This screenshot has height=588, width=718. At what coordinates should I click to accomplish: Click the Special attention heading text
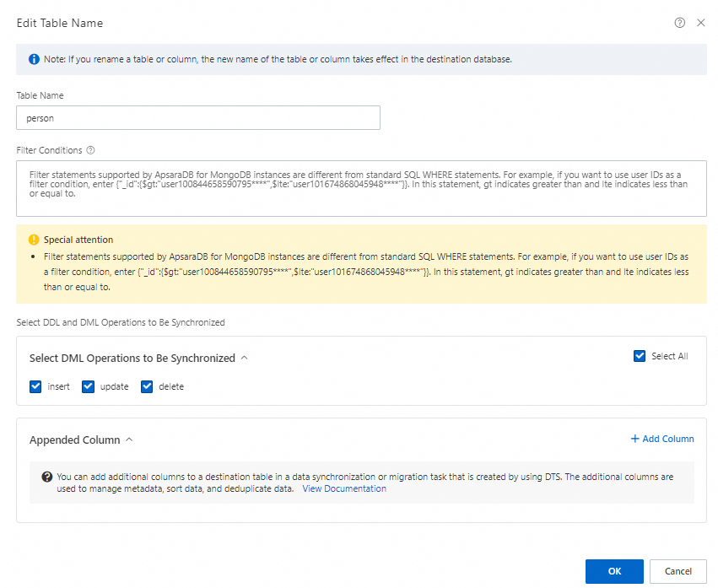coord(78,240)
